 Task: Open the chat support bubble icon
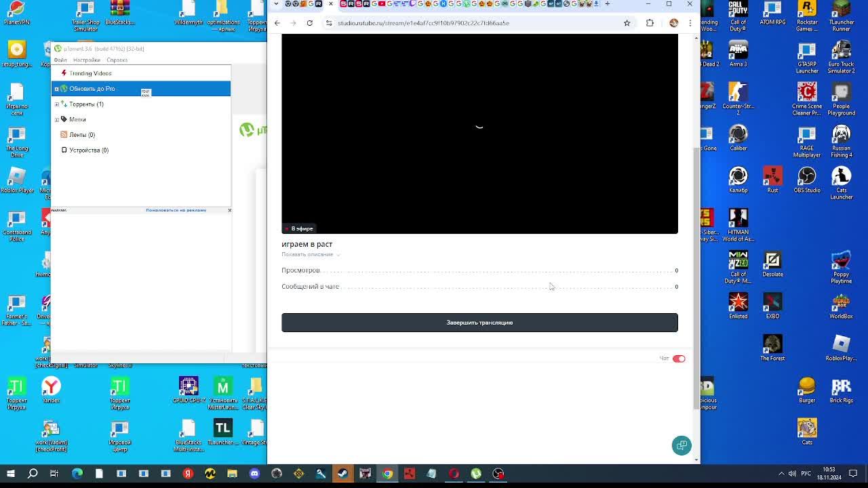[x=682, y=445]
